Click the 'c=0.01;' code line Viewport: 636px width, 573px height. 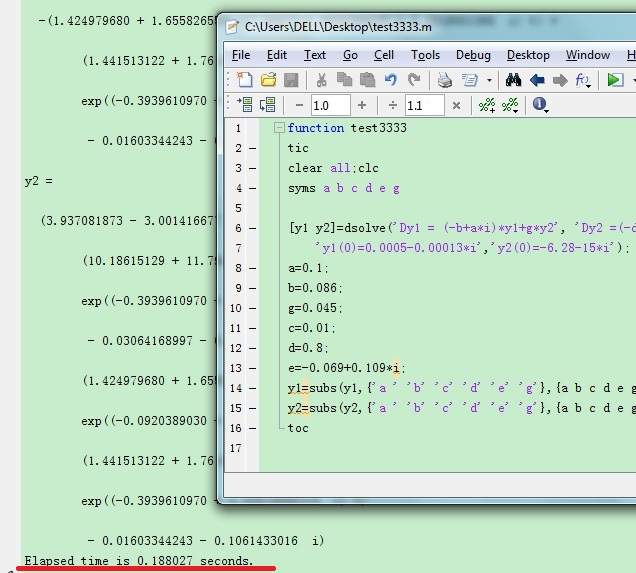coord(312,328)
